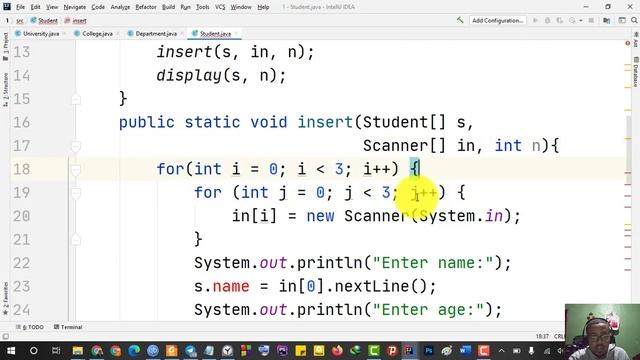The width and height of the screenshot is (640, 360).
Task: Open Project Structure icon in toolbar
Action: pos(607,20)
